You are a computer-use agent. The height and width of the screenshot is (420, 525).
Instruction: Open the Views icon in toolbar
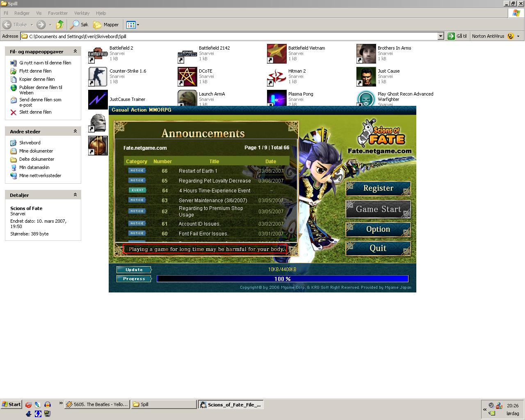[131, 25]
